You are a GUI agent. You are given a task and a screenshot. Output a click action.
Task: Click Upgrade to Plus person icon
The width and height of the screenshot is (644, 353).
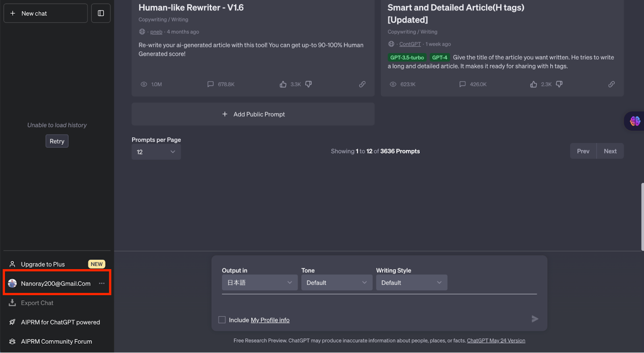tap(12, 264)
